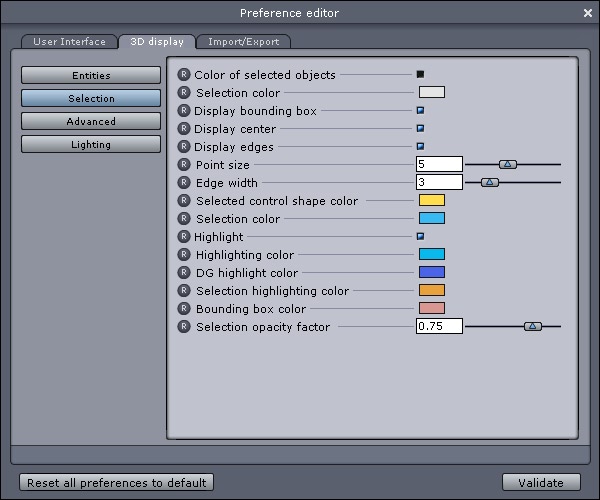Reset the Selection color row with the blue swatch
The width and height of the screenshot is (600, 500).
[x=184, y=218]
